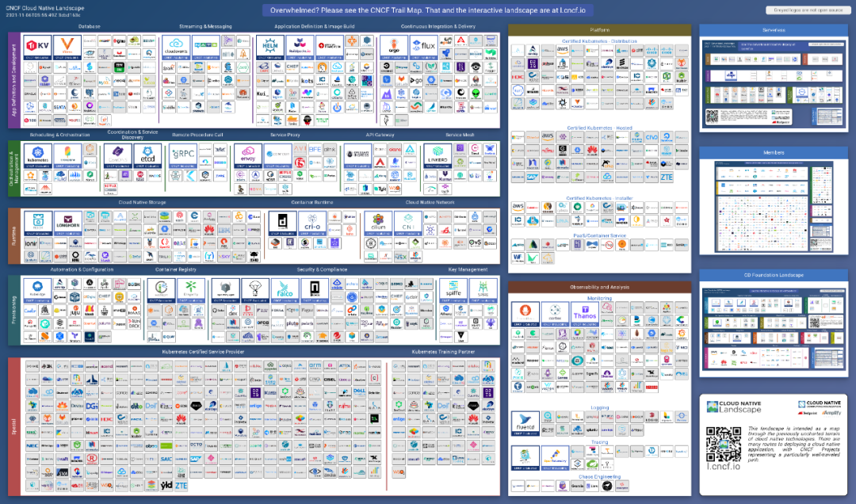Click the 'CNCF Cloud Native Landscape' title

pyautogui.click(x=44, y=8)
